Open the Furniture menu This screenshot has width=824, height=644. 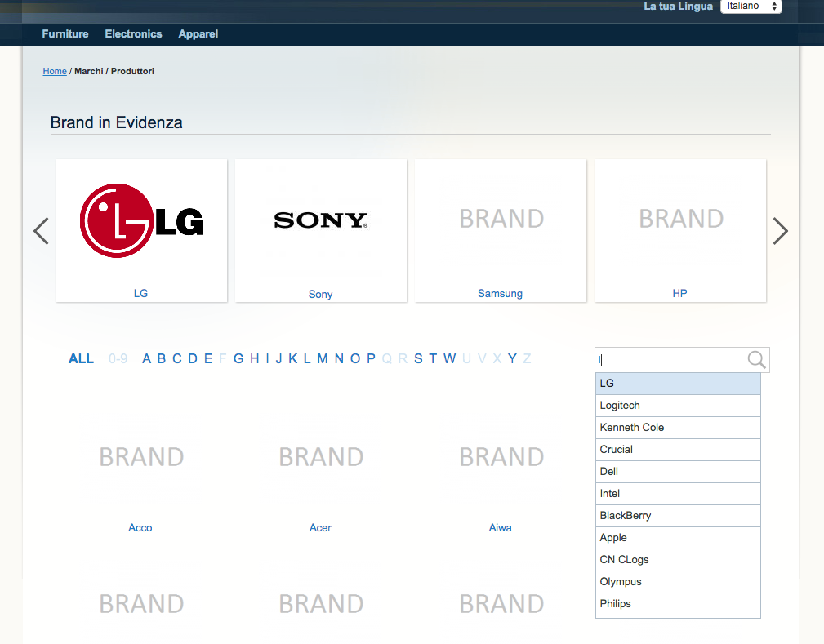pyautogui.click(x=65, y=34)
